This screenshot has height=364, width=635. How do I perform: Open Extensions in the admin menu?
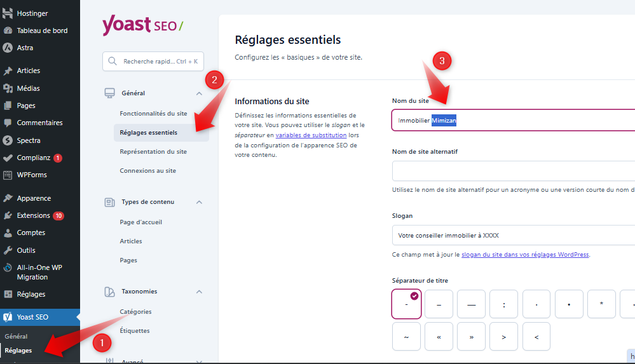(34, 215)
